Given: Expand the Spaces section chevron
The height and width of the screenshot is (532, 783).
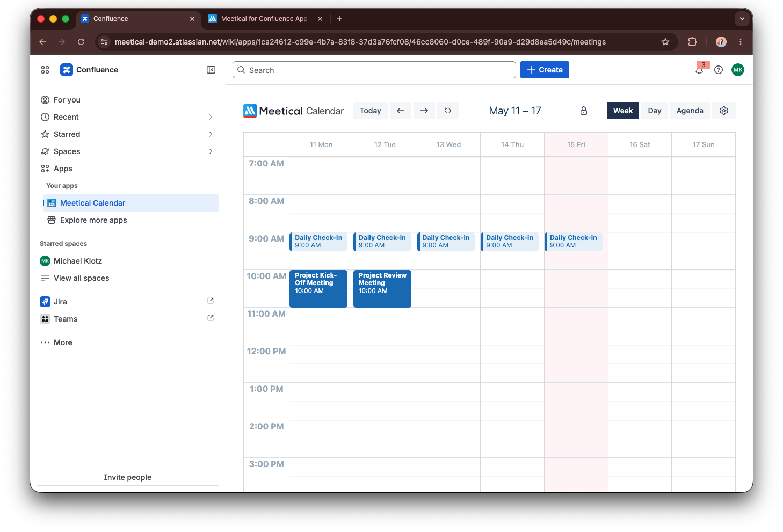Looking at the screenshot, I should point(211,151).
